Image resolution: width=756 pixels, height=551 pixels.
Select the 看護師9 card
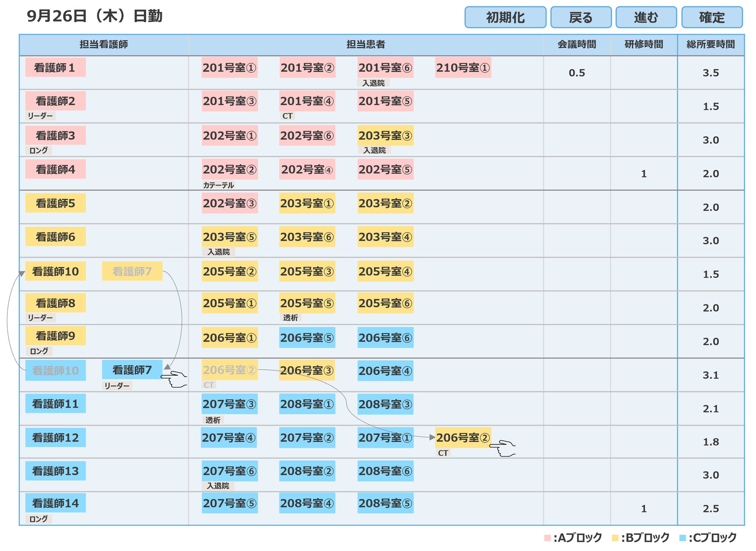[56, 335]
